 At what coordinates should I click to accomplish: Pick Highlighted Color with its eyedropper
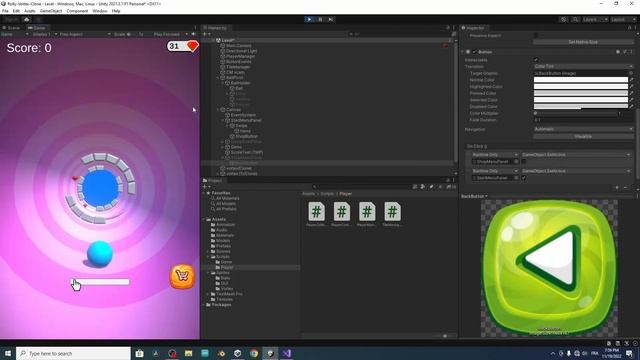pyautogui.click(x=631, y=87)
